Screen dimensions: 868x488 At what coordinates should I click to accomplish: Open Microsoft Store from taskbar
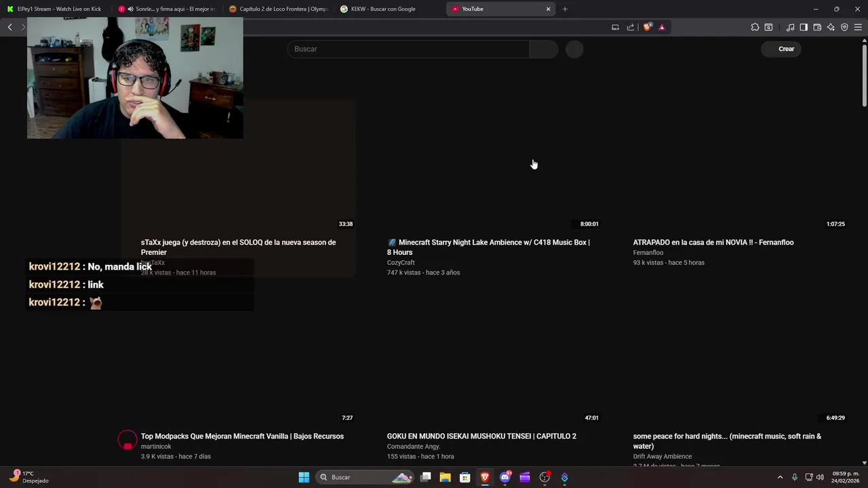(465, 477)
